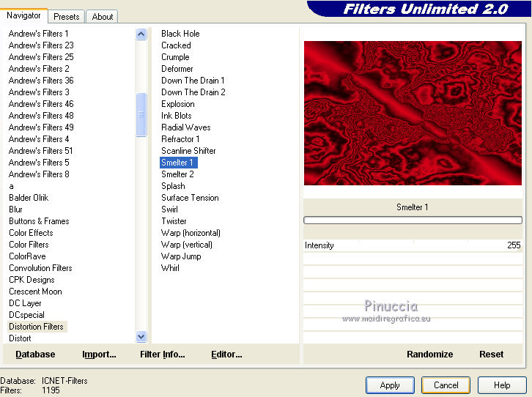Select Andrew's Filters 3 category
Viewport: 532px width, 397px height.
click(x=39, y=92)
